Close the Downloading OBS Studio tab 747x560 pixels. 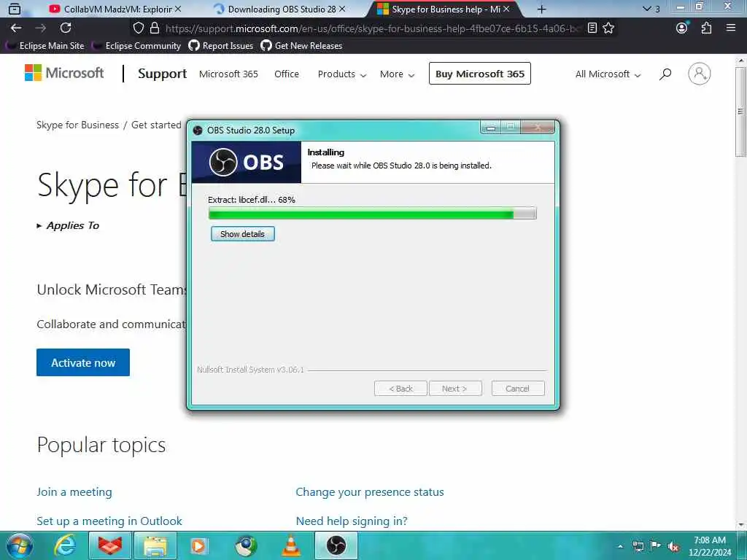(342, 9)
